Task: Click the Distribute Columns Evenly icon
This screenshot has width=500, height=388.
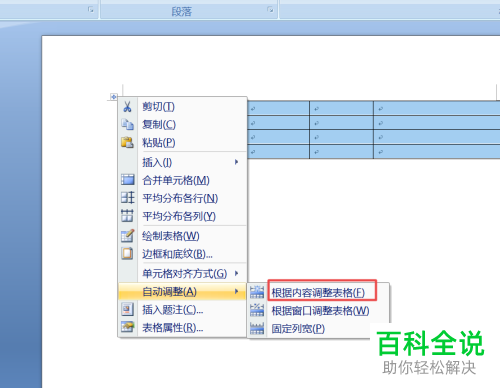Action: point(127,216)
